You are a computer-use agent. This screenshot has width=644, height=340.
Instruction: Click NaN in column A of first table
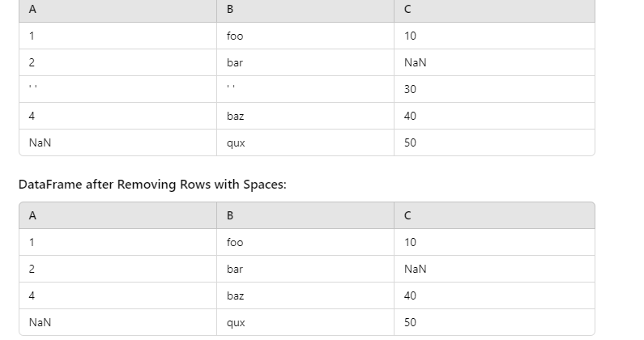[118, 142]
